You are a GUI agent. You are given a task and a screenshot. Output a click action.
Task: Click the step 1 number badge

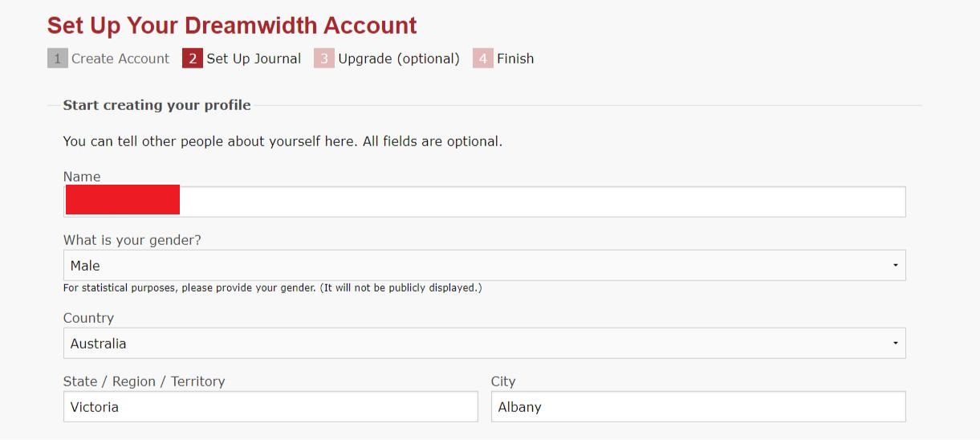58,59
